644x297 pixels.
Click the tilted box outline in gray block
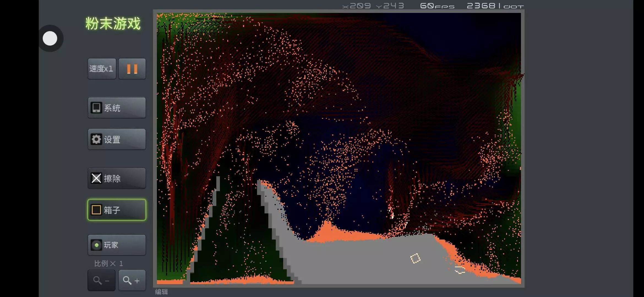[415, 258]
